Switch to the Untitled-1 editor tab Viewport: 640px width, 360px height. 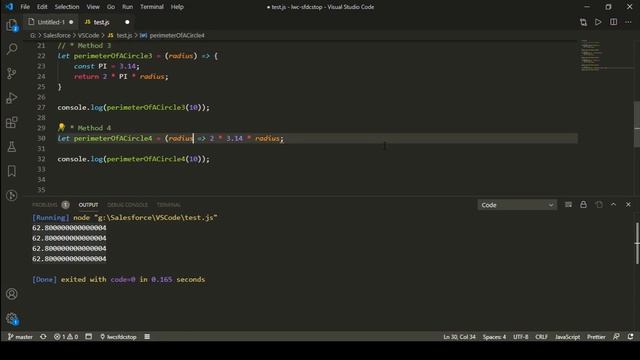pos(51,22)
